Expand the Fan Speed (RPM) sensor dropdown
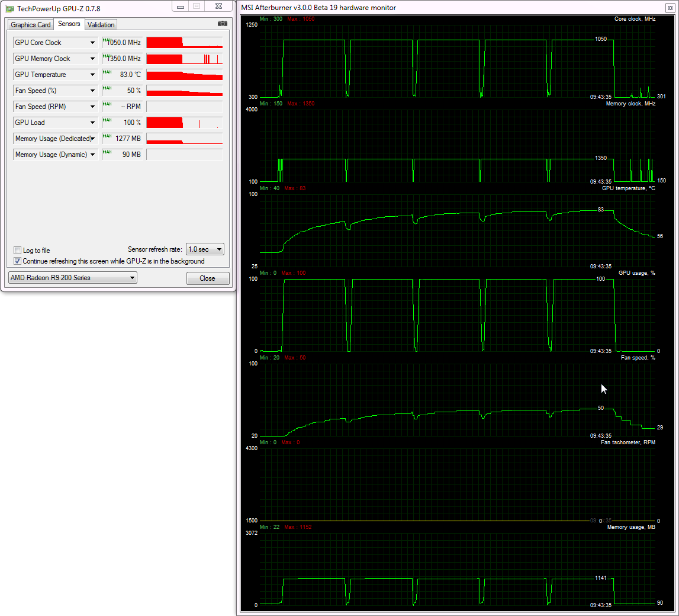The height and width of the screenshot is (616, 679). click(x=92, y=107)
